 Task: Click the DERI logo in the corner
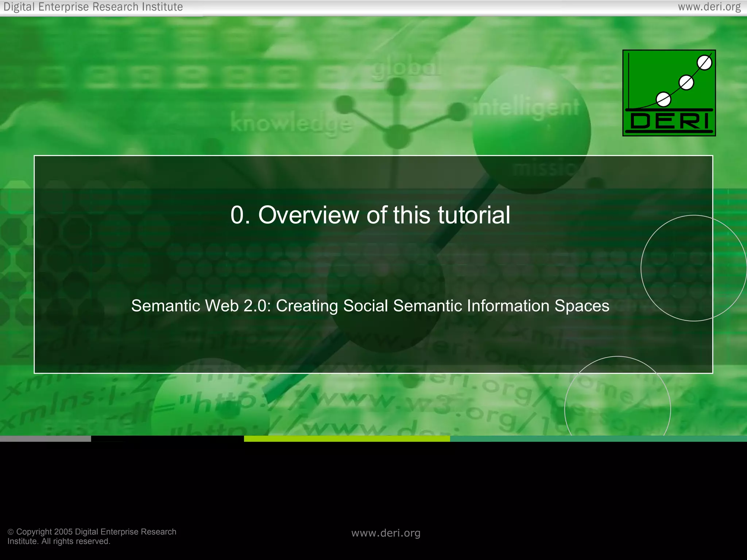669,93
